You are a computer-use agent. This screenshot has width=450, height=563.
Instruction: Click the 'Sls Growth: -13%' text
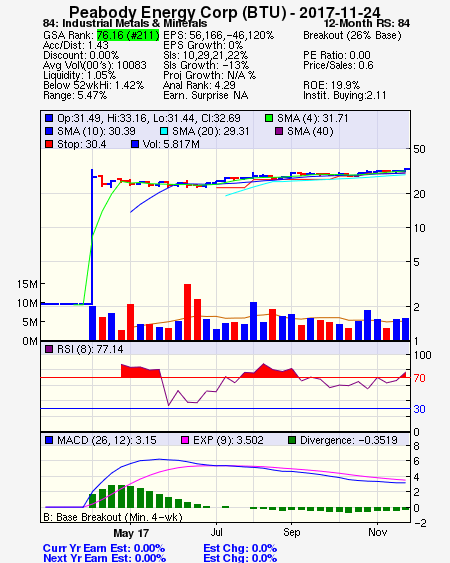[206, 65]
